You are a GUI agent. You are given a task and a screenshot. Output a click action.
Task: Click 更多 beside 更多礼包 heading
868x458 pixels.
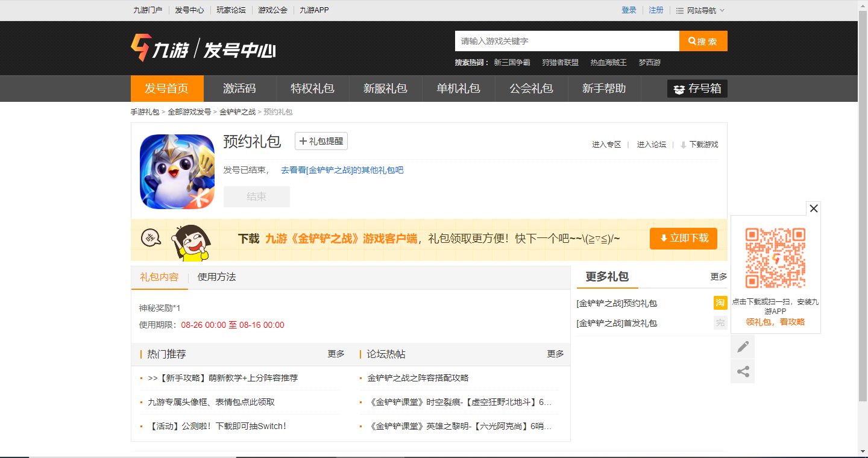tap(719, 277)
